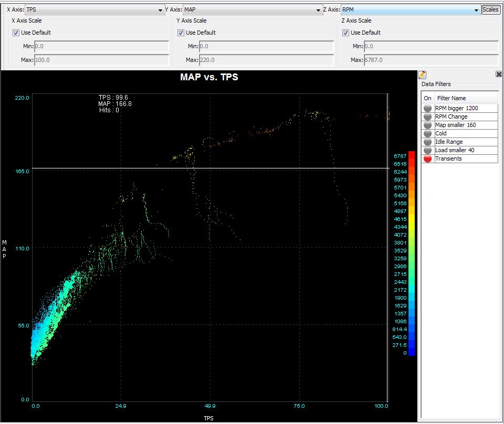Activate the Idle Range filter indicator
The width and height of the screenshot is (504, 424).
pyautogui.click(x=427, y=142)
